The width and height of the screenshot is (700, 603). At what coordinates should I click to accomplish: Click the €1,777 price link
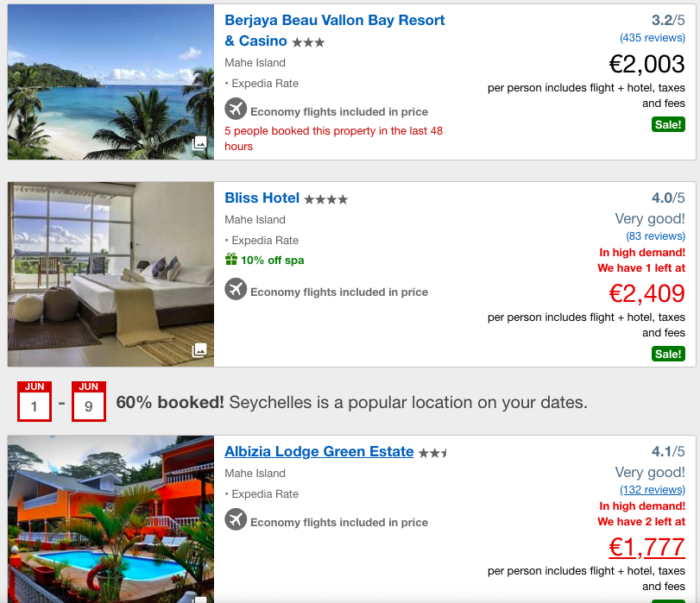(x=646, y=547)
